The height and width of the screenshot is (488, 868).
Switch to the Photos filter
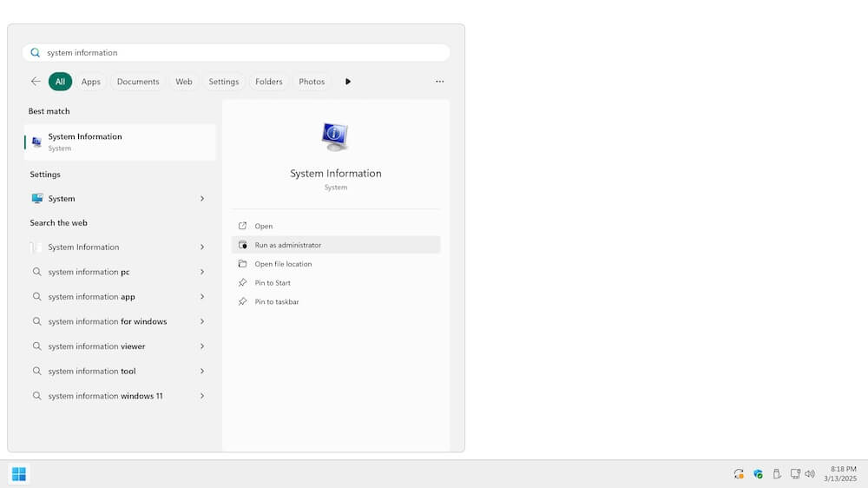312,82
